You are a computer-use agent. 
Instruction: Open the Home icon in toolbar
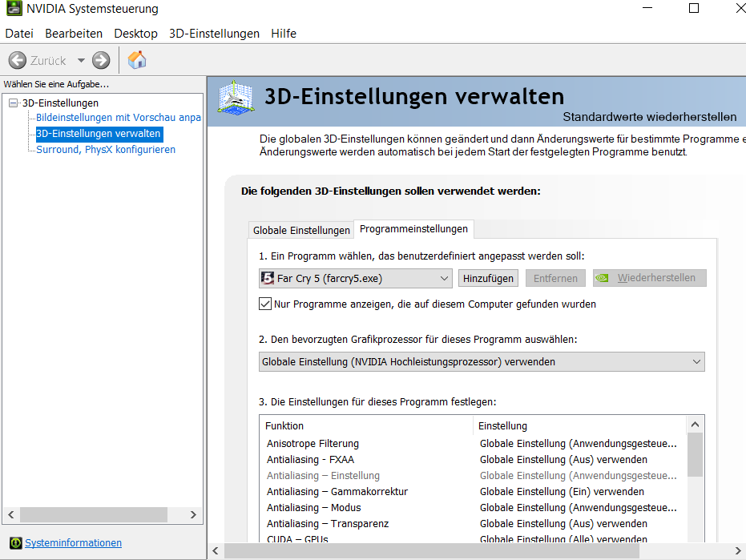pos(137,60)
